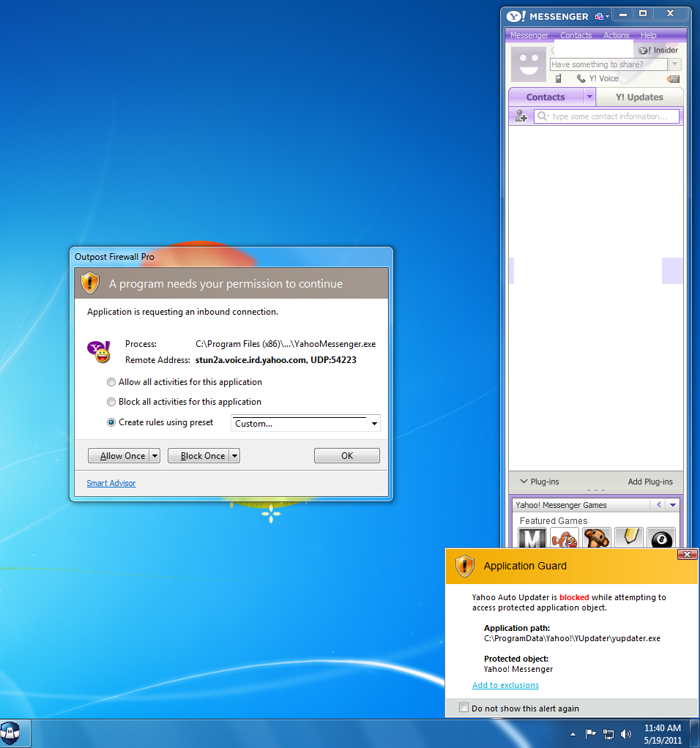The width and height of the screenshot is (700, 748).
Task: Click the red blocked word in alert
Action: click(574, 597)
